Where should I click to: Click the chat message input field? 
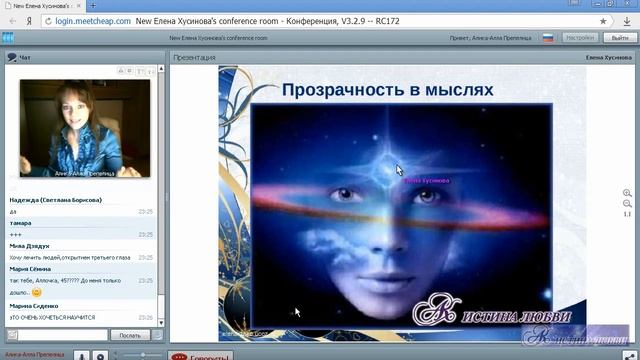click(62, 335)
